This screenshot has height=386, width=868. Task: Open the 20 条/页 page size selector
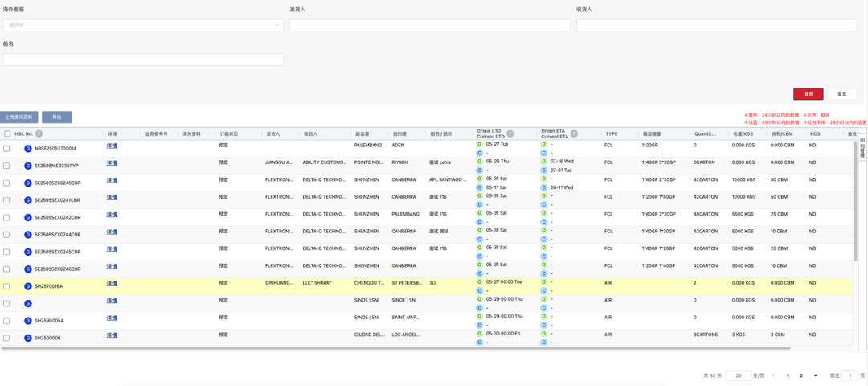[x=738, y=376]
